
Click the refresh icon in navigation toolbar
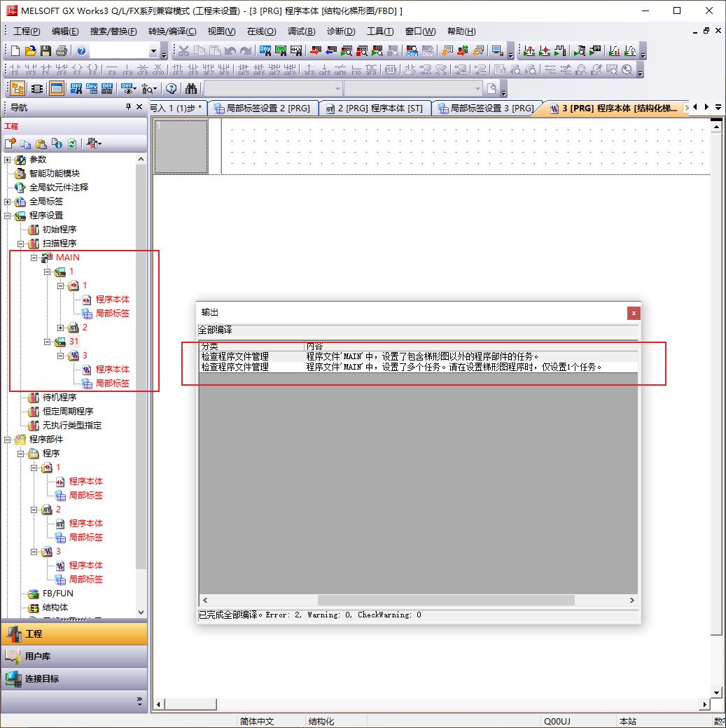click(x=71, y=143)
